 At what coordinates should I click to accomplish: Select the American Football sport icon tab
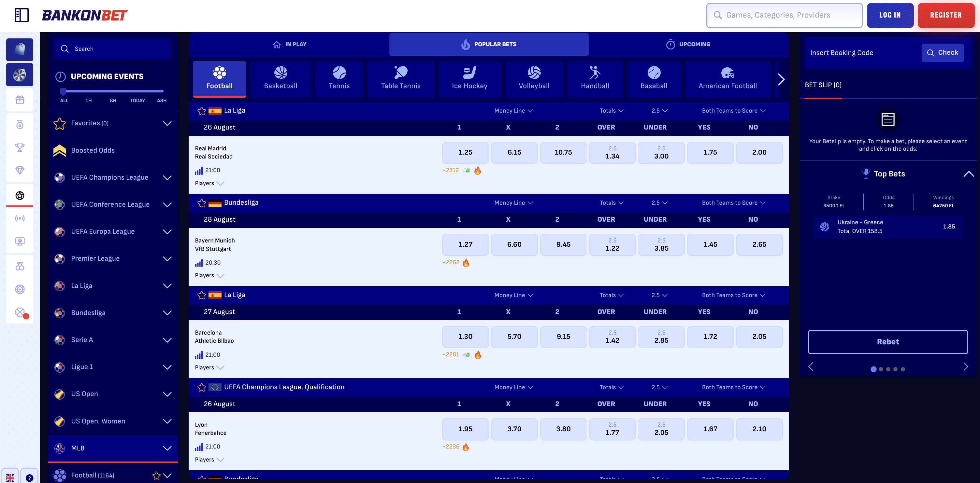(728, 79)
